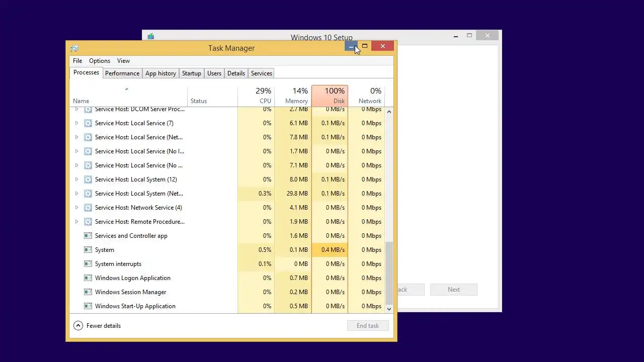
Task: Click the Windows Logon Application icon
Action: coord(88,278)
